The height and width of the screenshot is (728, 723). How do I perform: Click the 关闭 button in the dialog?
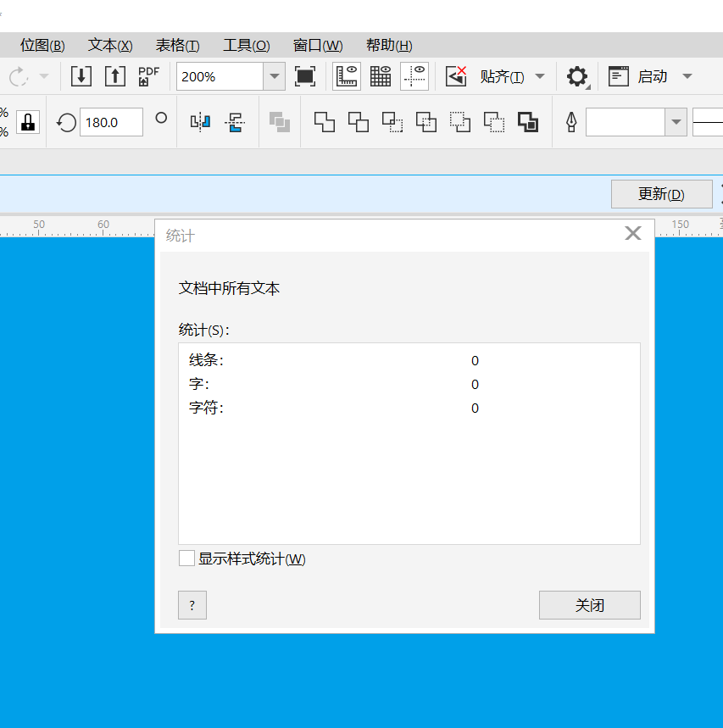(x=589, y=605)
